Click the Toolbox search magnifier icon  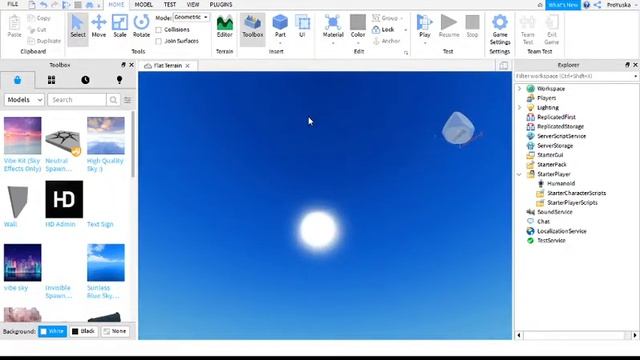(x=113, y=100)
